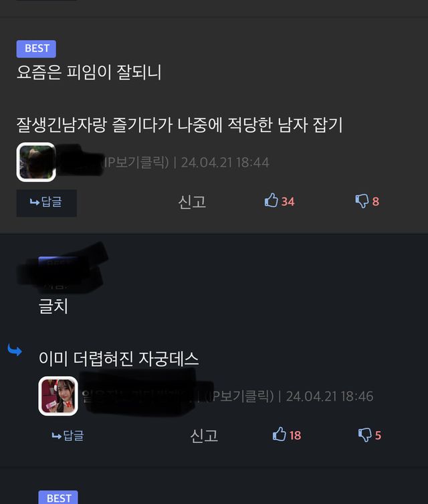Upvote the reply with 18 likes
This screenshot has height=504, width=428.
coord(279,434)
